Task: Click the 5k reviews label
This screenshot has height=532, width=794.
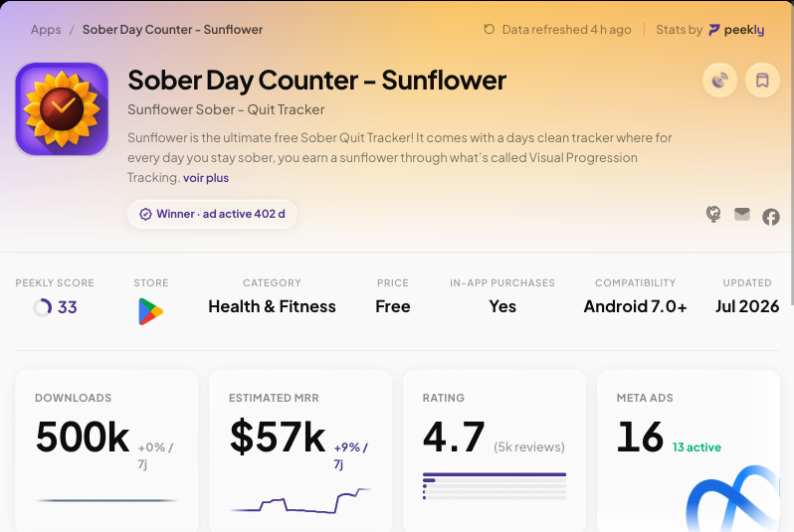Action: (x=529, y=447)
